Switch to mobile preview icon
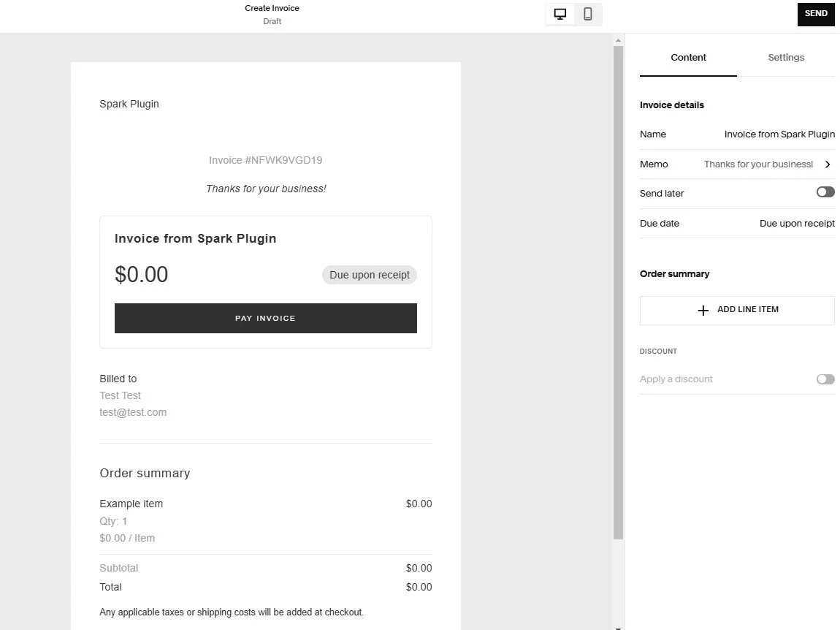 (x=588, y=15)
